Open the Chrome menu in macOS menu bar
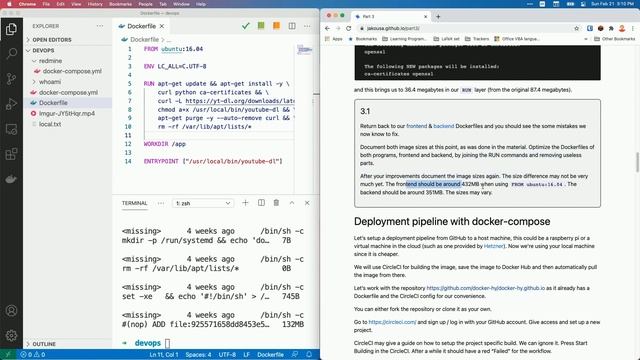The height and width of the screenshot is (360, 640). [x=27, y=4]
